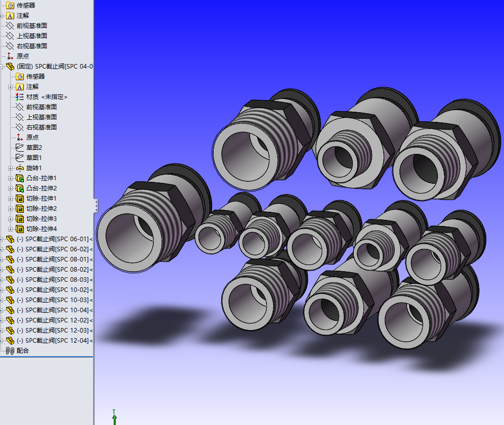Select SPC截止阀[SPC 08-01] in the tree
This screenshot has width=504, height=425.
click(x=55, y=259)
